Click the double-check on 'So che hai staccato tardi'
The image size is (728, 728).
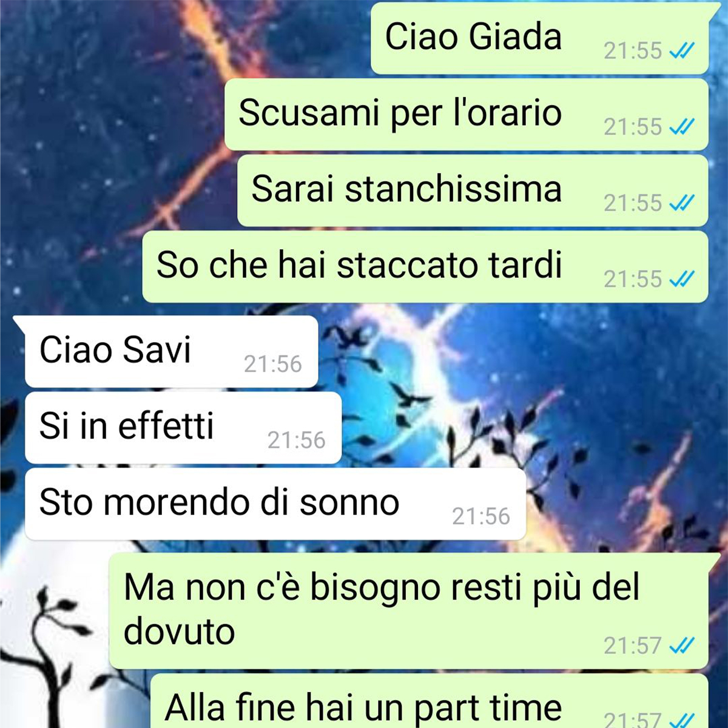click(681, 279)
